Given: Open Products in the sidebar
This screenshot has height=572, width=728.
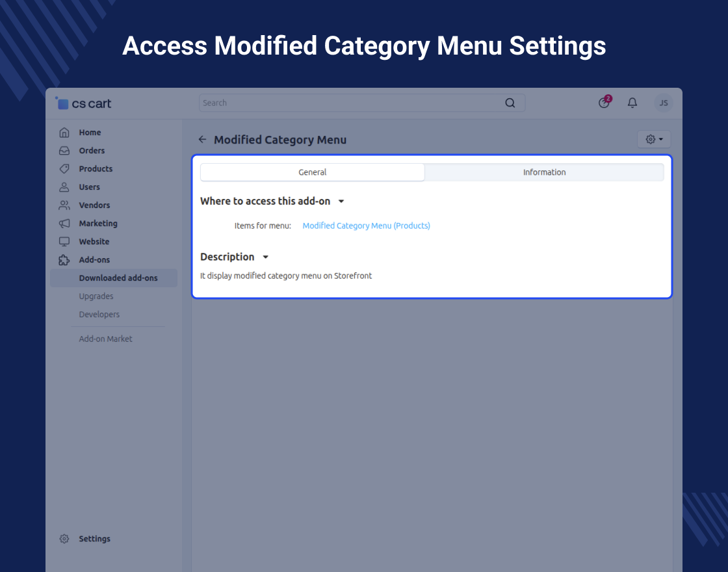Looking at the screenshot, I should tap(96, 168).
